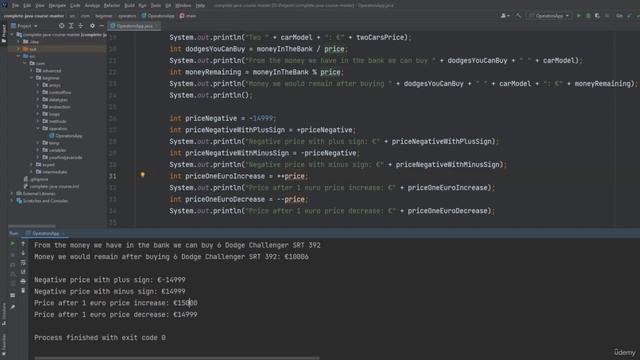Expand External Libraries node
The image size is (640, 360).
coord(13,193)
